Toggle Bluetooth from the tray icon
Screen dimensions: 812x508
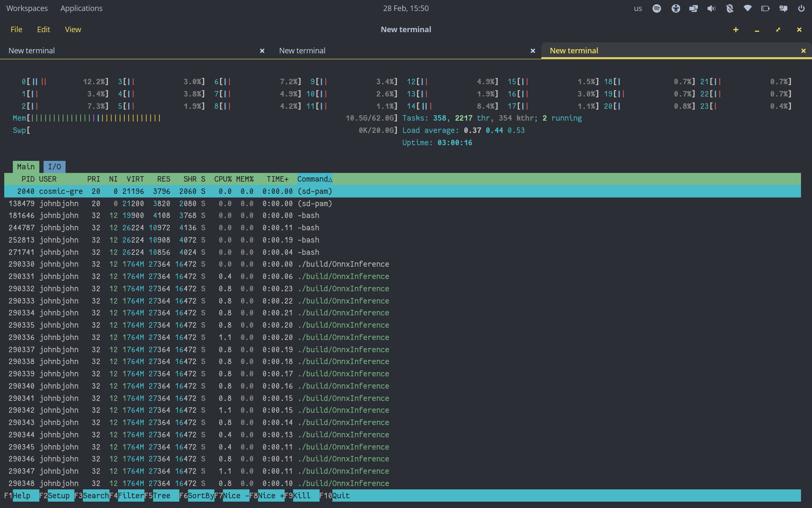730,8
